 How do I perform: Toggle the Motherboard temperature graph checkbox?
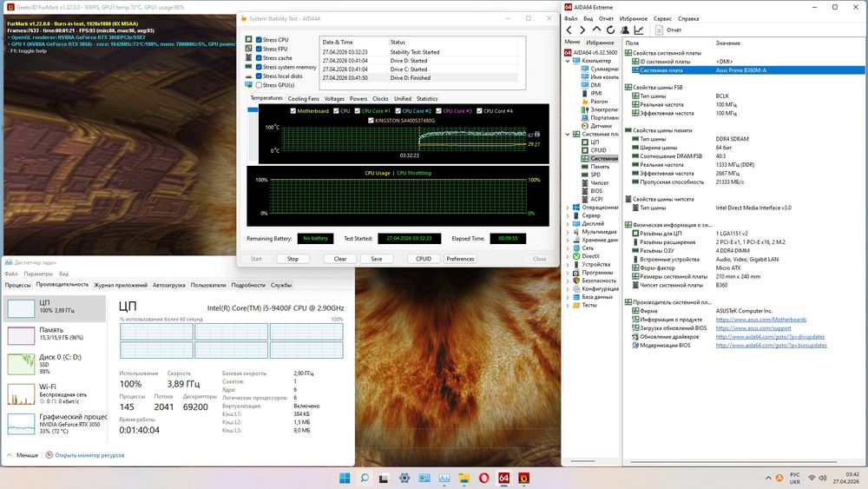click(293, 111)
